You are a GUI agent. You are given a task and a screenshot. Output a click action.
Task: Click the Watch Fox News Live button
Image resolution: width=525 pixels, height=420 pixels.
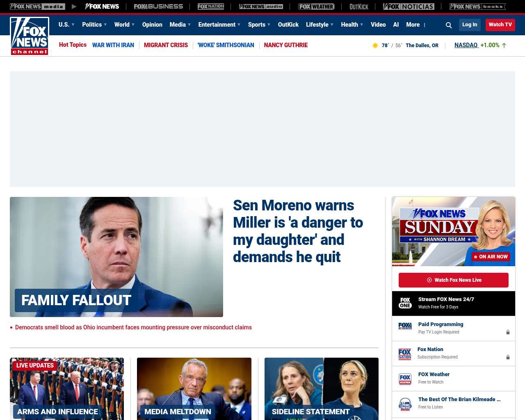point(454,280)
